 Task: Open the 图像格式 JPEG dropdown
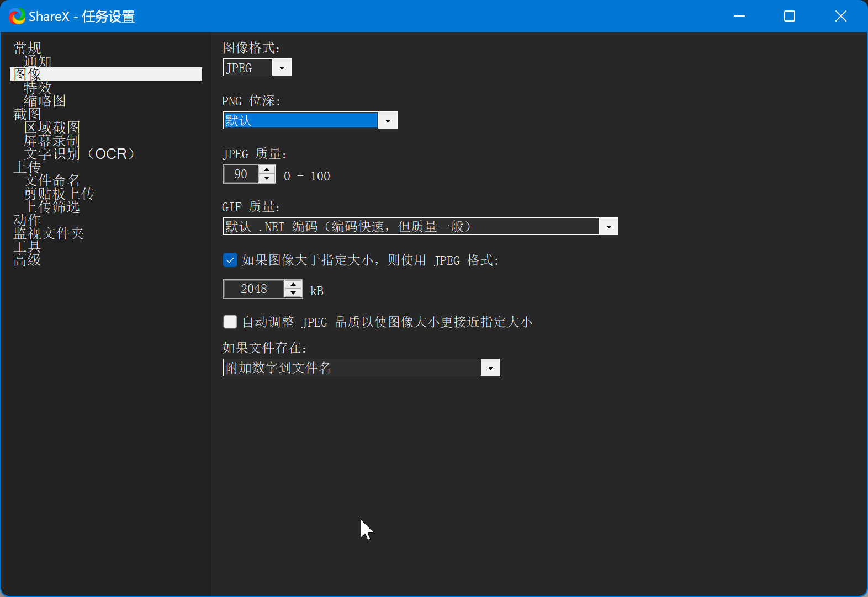point(282,68)
